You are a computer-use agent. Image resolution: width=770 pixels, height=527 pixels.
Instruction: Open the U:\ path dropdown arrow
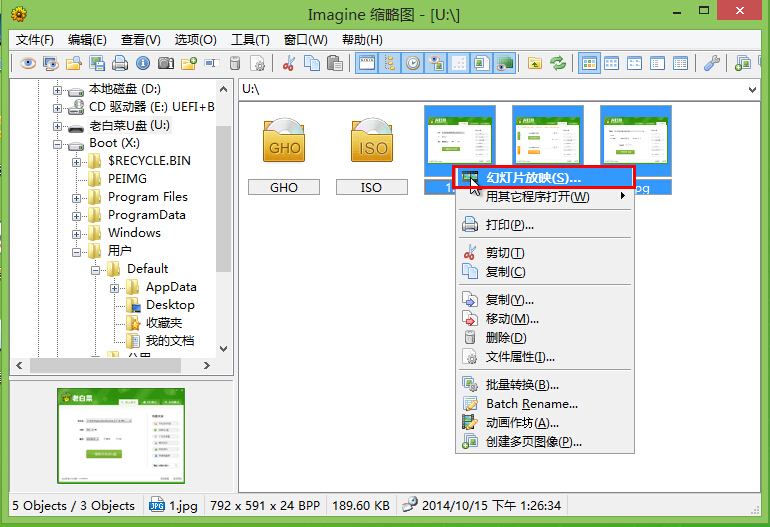click(x=752, y=89)
